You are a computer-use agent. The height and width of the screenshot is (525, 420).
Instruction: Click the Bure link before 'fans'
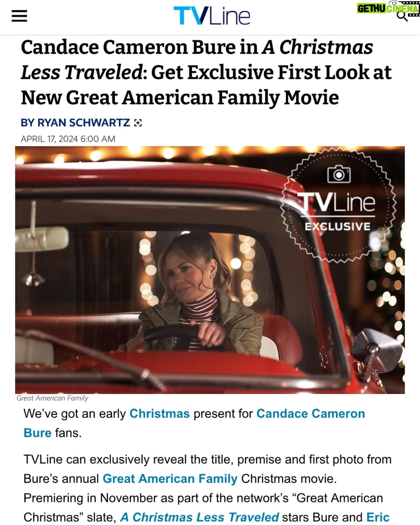37,433
